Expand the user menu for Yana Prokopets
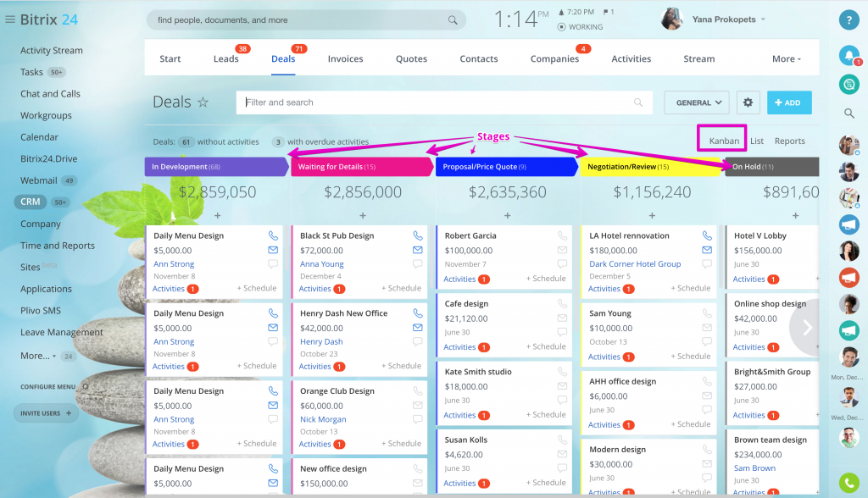Viewport: 868px width, 498px height. click(763, 19)
